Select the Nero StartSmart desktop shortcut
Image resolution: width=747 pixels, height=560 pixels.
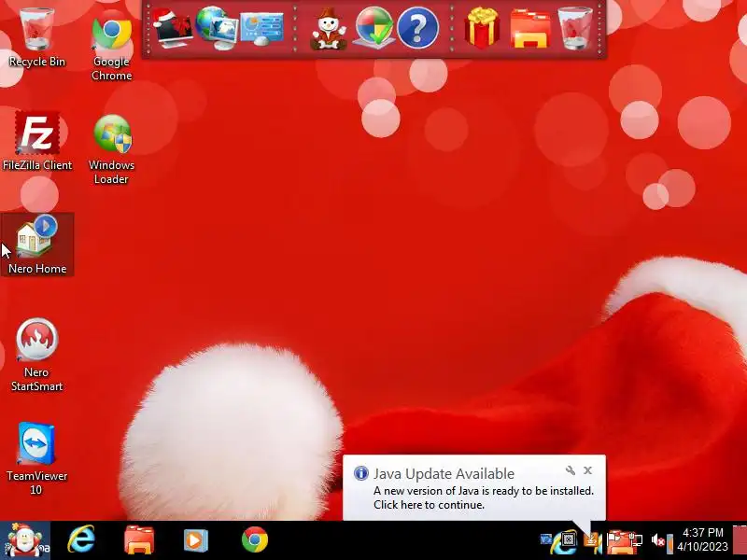coord(37,356)
